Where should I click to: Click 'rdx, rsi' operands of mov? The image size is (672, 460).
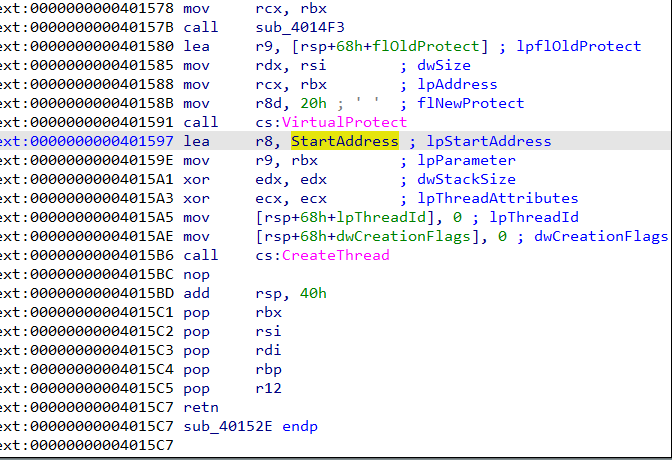point(291,65)
